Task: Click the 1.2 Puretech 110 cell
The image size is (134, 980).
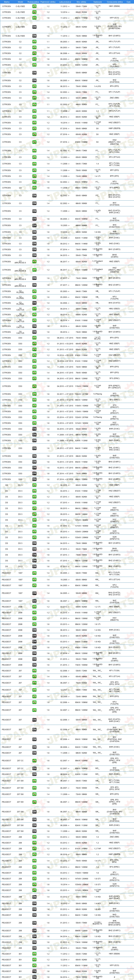Action: point(97,270)
